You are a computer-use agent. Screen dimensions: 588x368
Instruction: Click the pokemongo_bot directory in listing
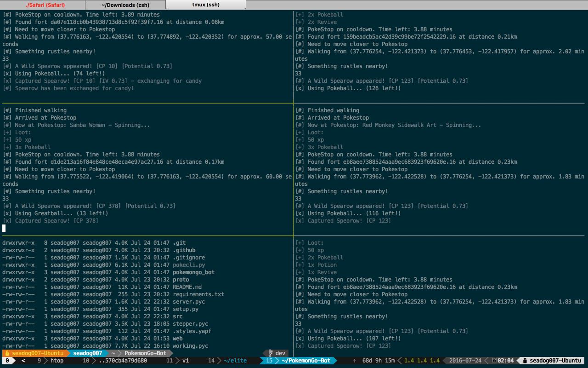pos(193,272)
